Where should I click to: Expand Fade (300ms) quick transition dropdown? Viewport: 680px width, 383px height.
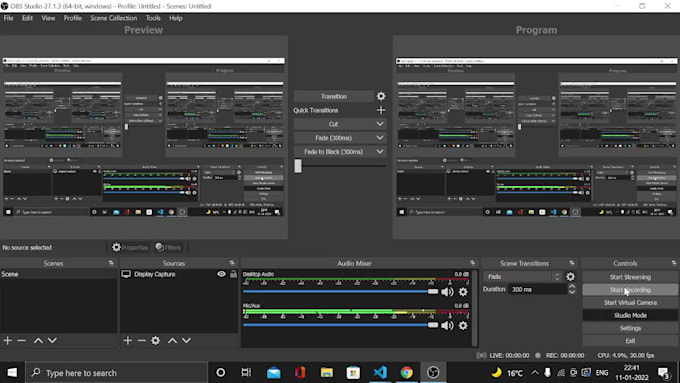(380, 138)
